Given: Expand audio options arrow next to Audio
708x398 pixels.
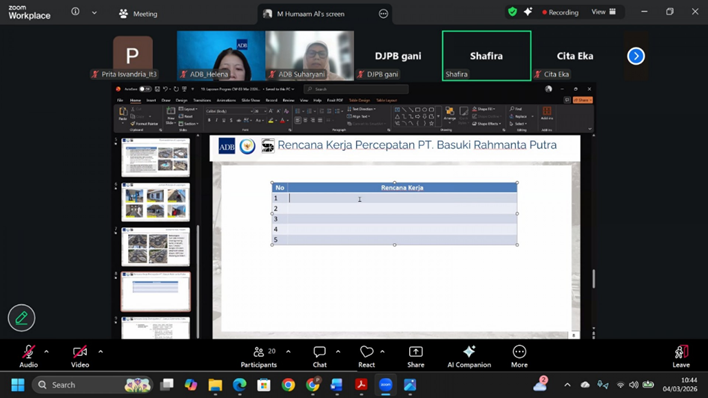Looking at the screenshot, I should tap(47, 351).
